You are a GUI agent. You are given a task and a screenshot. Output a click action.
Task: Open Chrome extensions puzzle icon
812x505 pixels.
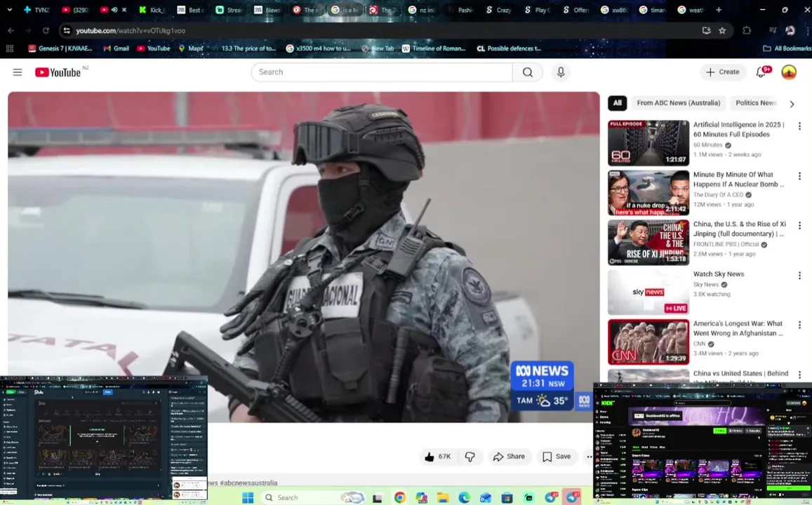[x=746, y=31]
